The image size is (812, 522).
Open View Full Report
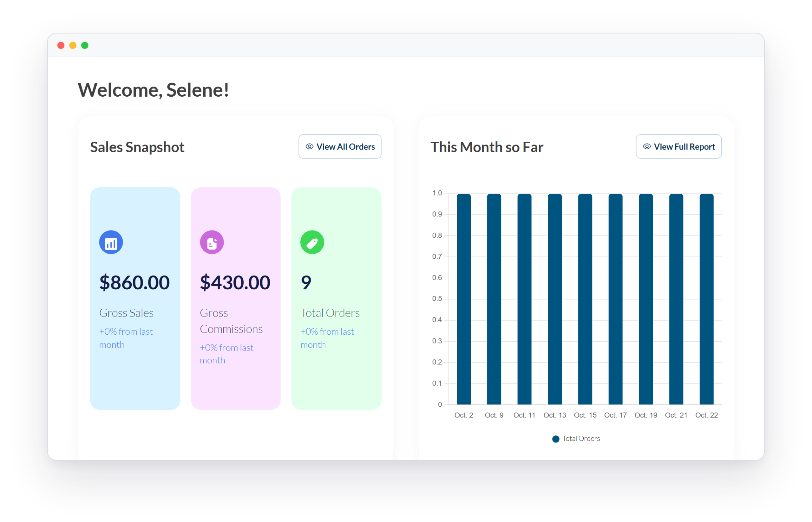point(679,146)
